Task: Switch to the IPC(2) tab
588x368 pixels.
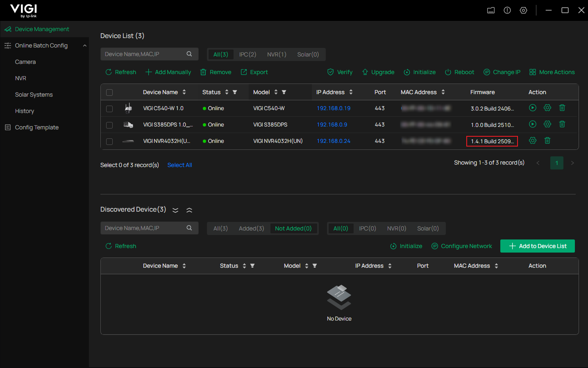Action: [x=247, y=54]
